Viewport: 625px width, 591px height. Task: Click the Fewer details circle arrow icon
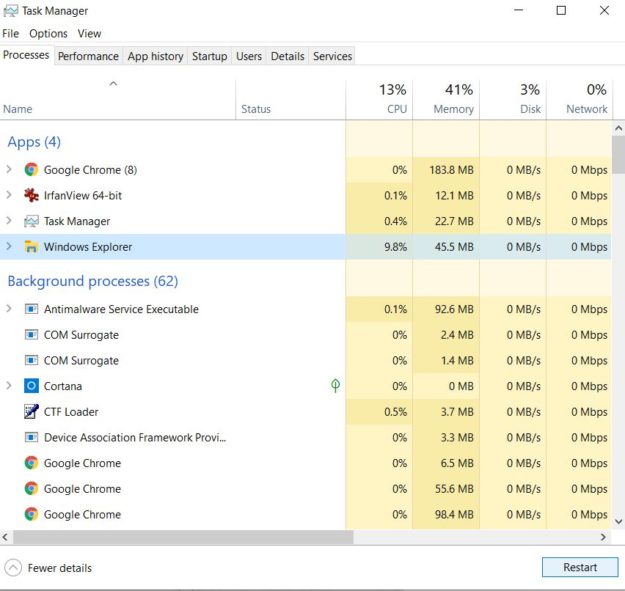click(x=13, y=567)
